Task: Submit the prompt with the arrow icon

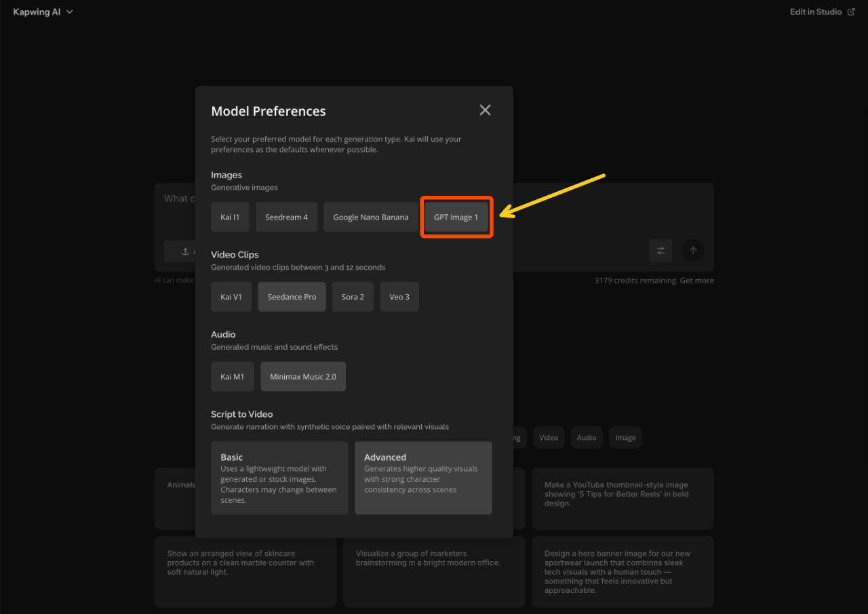Action: tap(693, 250)
